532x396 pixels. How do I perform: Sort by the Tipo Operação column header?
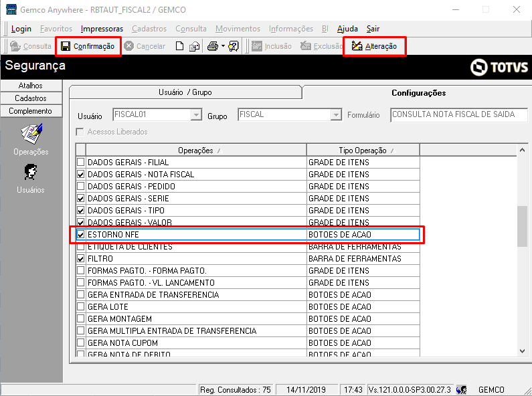[x=363, y=151]
